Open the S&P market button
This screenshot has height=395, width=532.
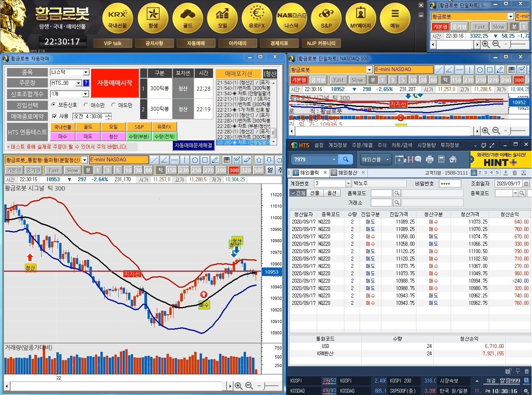[x=326, y=18]
